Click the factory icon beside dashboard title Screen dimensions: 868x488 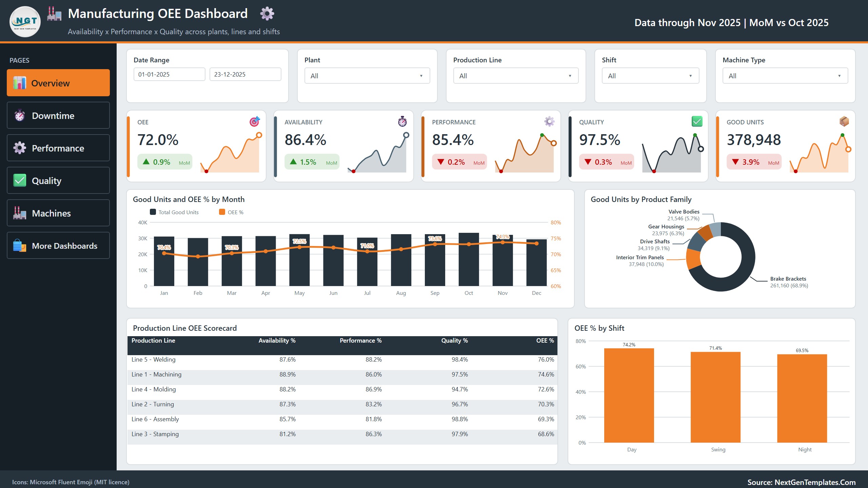coord(54,14)
